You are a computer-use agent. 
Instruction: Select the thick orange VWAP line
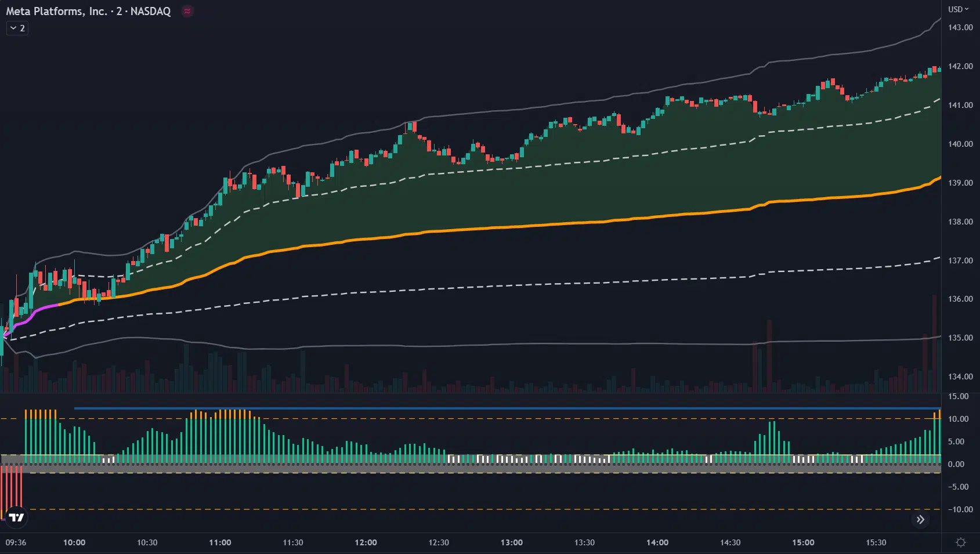(499, 227)
